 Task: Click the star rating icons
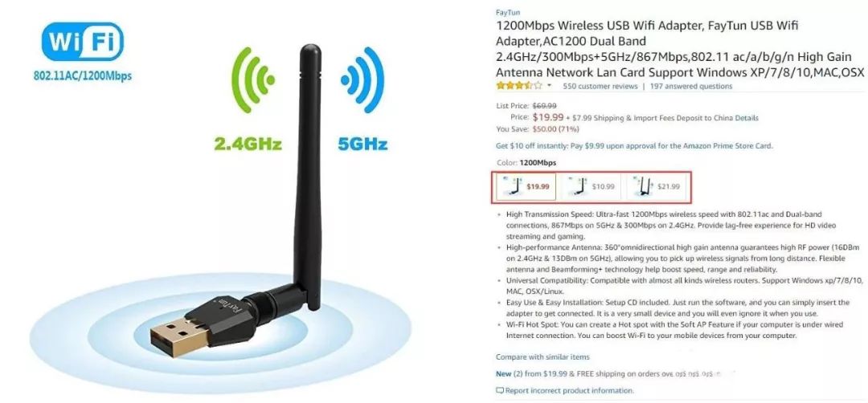coord(518,86)
